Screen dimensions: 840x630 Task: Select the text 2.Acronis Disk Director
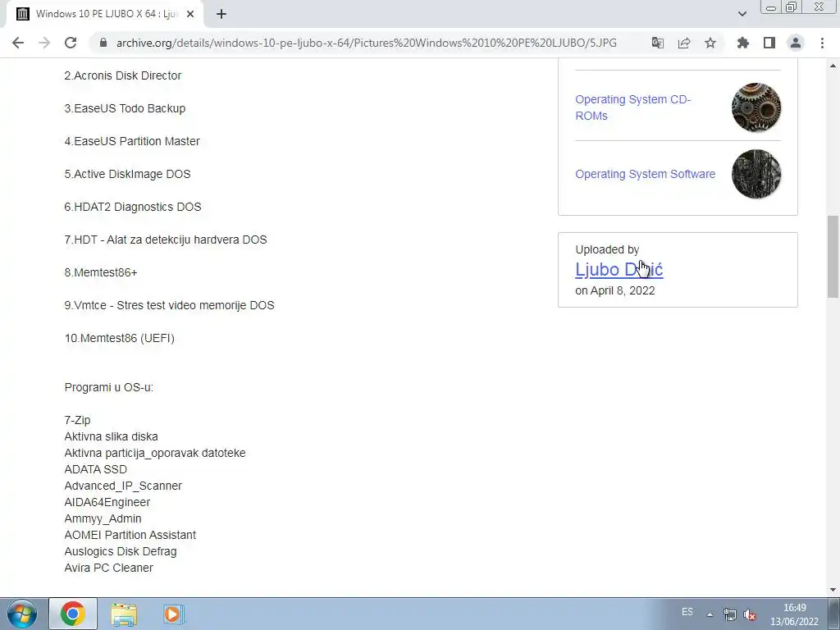tap(123, 75)
